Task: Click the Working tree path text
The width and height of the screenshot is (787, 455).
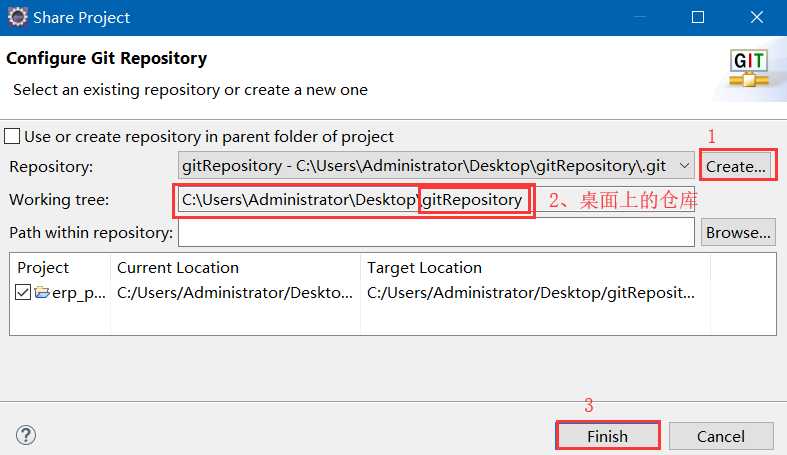Action: click(350, 200)
